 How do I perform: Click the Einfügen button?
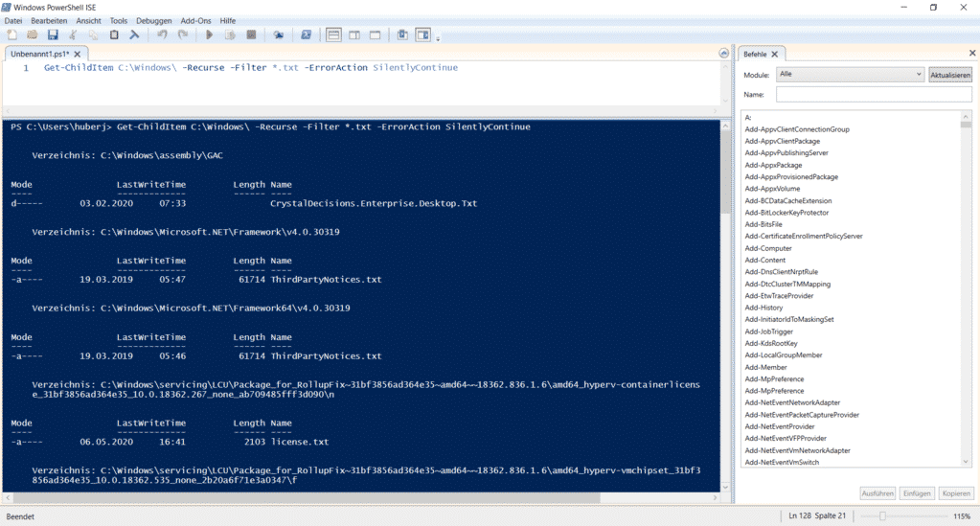(917, 493)
